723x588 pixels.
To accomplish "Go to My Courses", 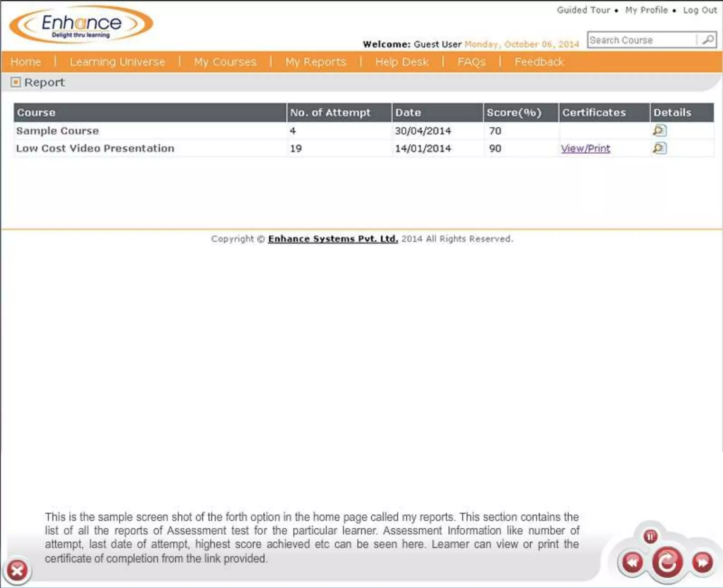I will coord(225,62).
